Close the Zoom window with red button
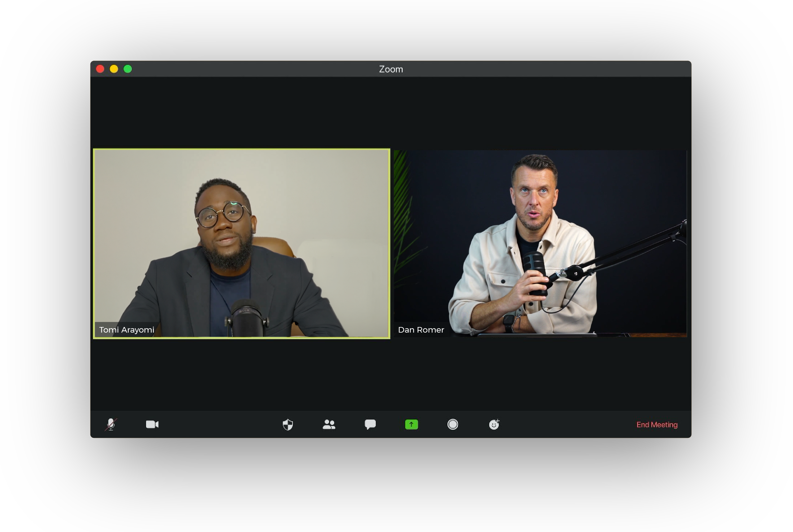793x532 pixels. pyautogui.click(x=100, y=69)
